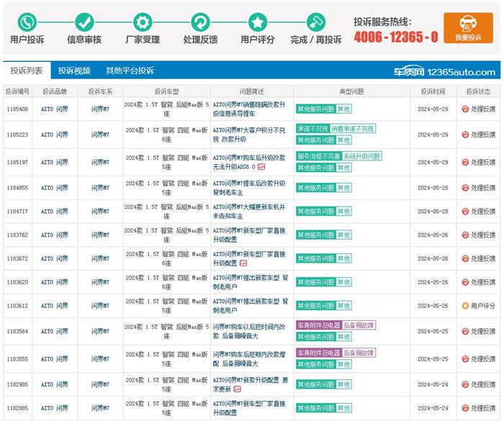Screen dimensions: 504x421
Task: Open complaint 1185408 description link
Action: coord(249,109)
